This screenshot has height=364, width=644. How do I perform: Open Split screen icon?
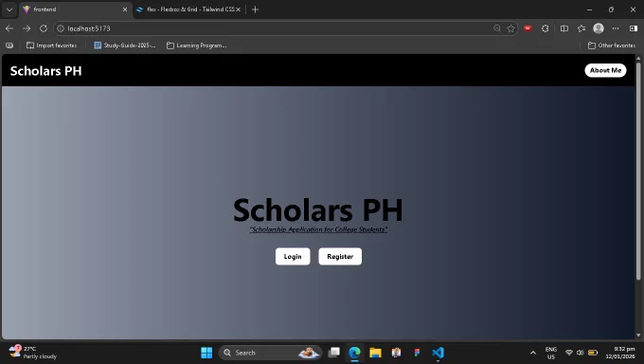[564, 28]
